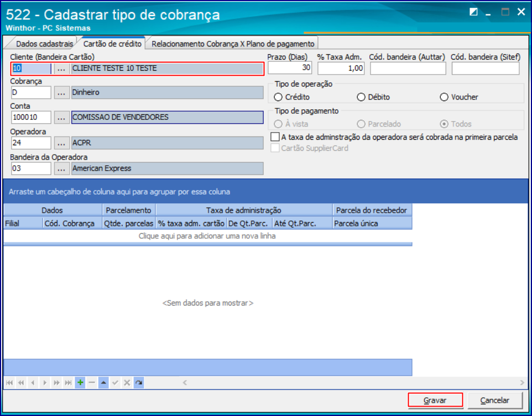
Task: Refresh grid data with curved arrow icon
Action: click(x=139, y=383)
